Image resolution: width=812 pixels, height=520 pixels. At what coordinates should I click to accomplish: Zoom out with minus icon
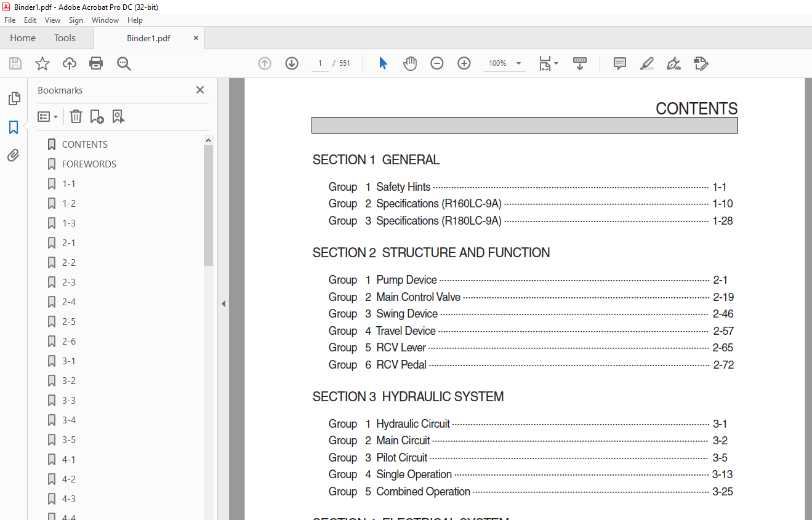pyautogui.click(x=437, y=63)
